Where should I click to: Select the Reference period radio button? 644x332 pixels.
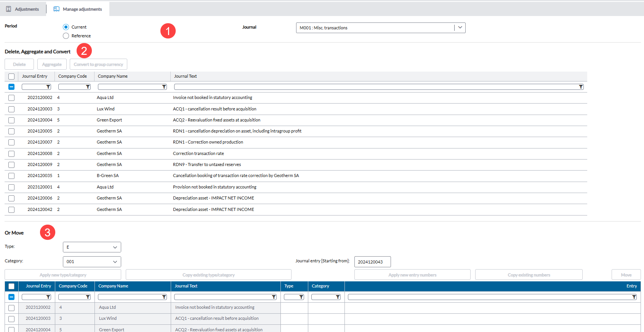coord(66,36)
